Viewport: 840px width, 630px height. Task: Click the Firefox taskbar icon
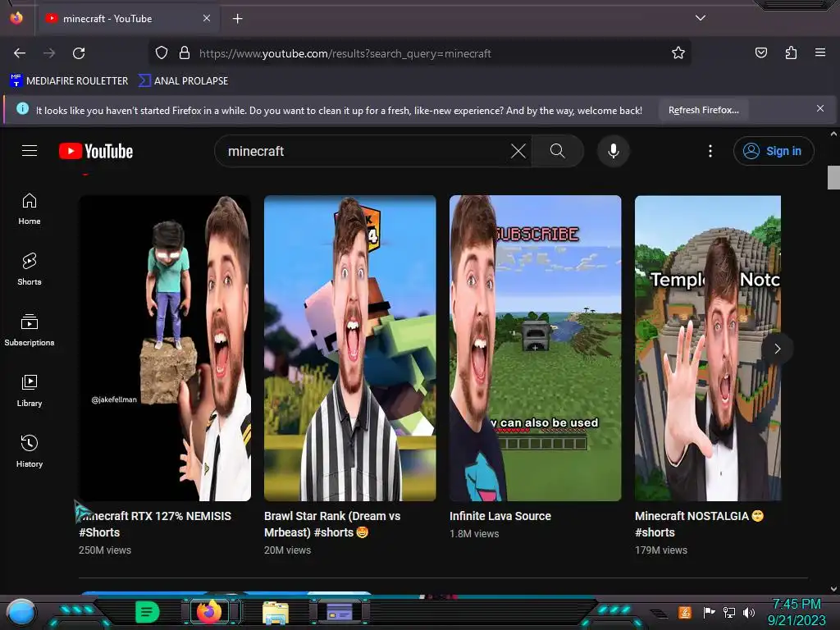(x=209, y=611)
